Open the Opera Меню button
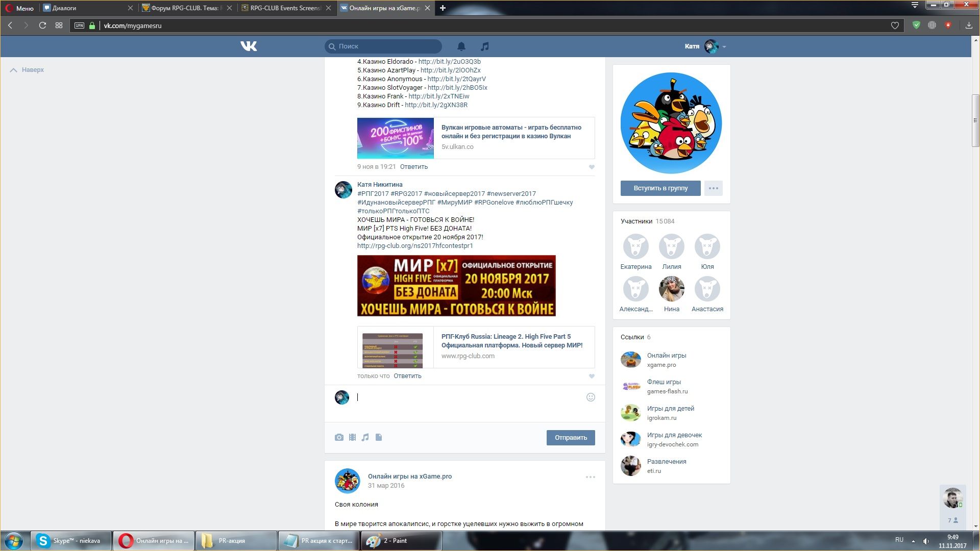This screenshot has width=980, height=551. pos(19,8)
